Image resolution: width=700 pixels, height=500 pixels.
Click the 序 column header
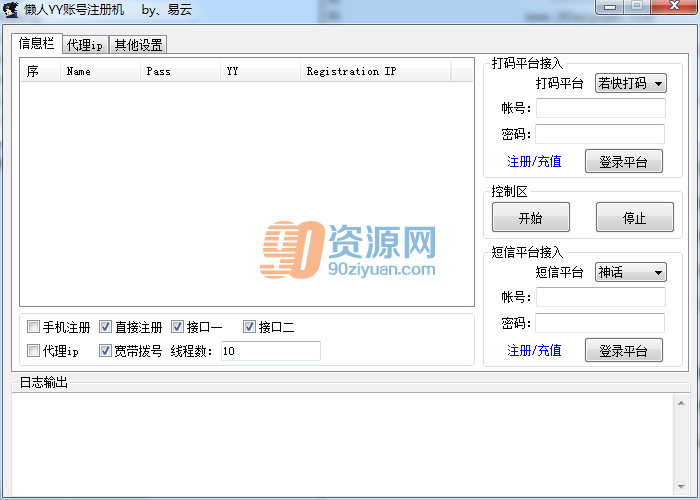[x=40, y=71]
